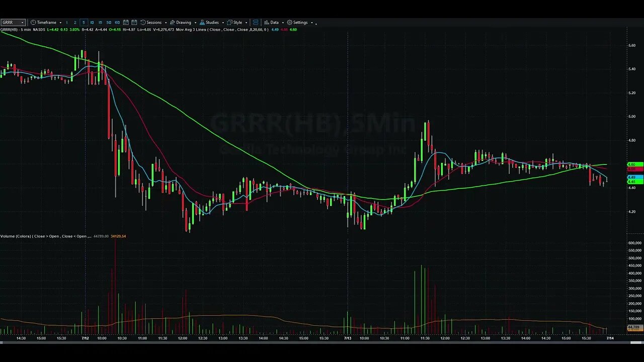The height and width of the screenshot is (362, 644).
Task: Open the Data menu
Action: tap(274, 22)
